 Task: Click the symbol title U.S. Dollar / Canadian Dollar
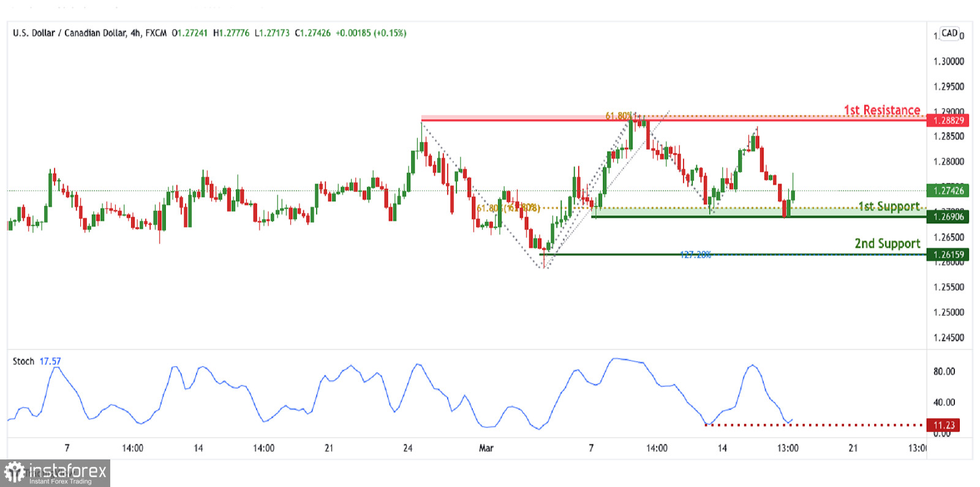[x=69, y=33]
